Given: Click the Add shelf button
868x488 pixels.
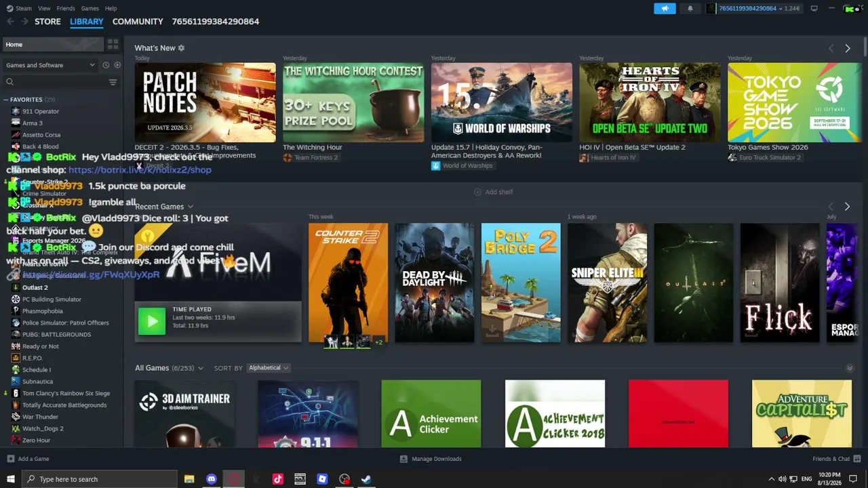Looking at the screenshot, I should pos(494,192).
